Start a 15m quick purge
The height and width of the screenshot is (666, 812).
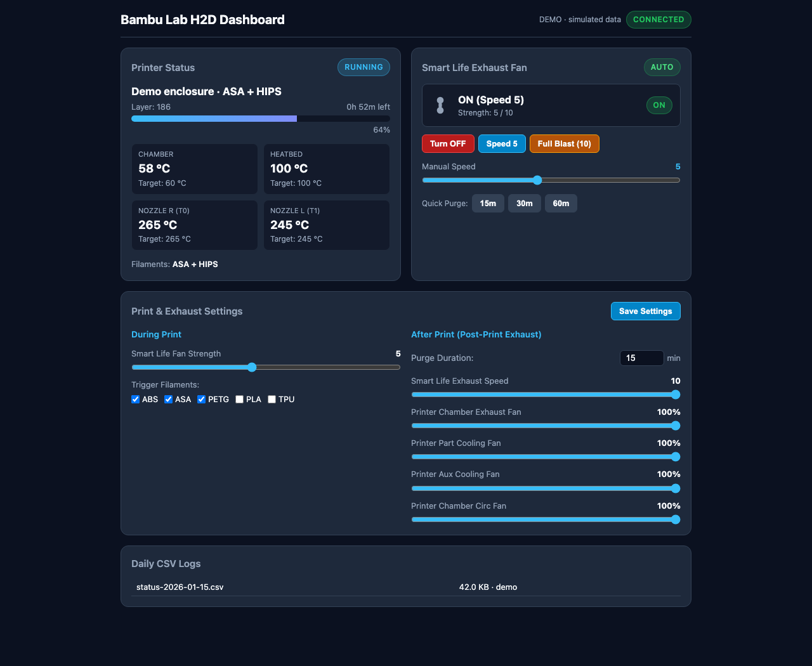(x=488, y=203)
